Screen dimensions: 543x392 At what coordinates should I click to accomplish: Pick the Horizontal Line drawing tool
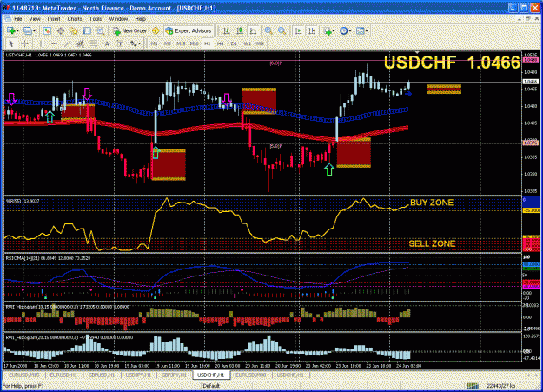54,43
